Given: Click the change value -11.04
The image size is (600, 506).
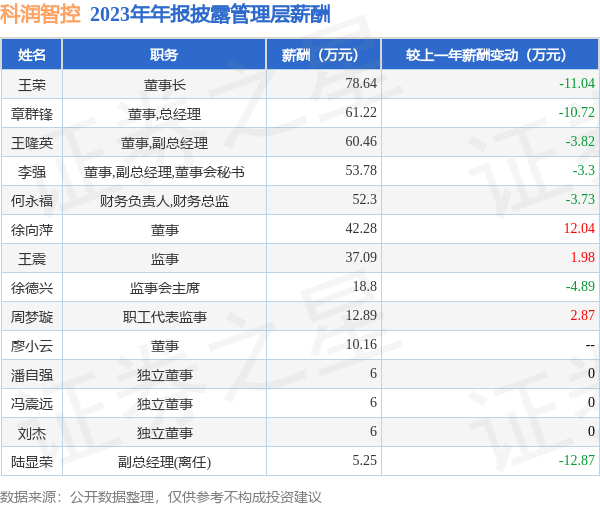Looking at the screenshot, I should (x=577, y=83).
